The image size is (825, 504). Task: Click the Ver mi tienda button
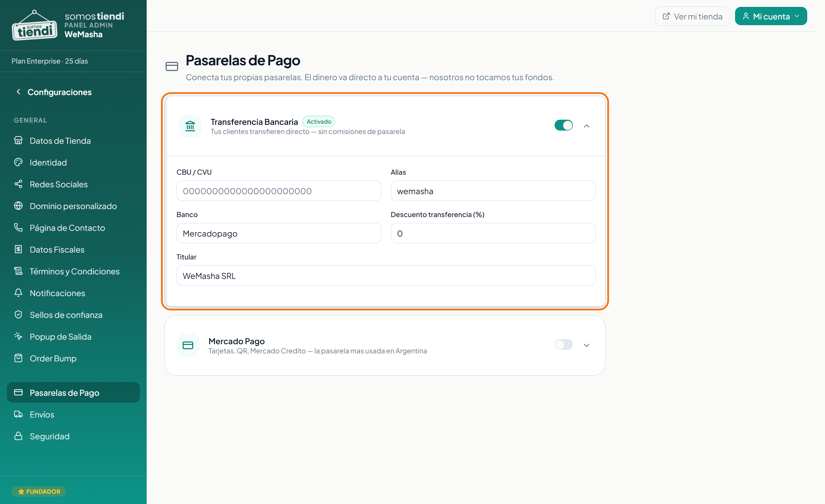[x=692, y=16]
